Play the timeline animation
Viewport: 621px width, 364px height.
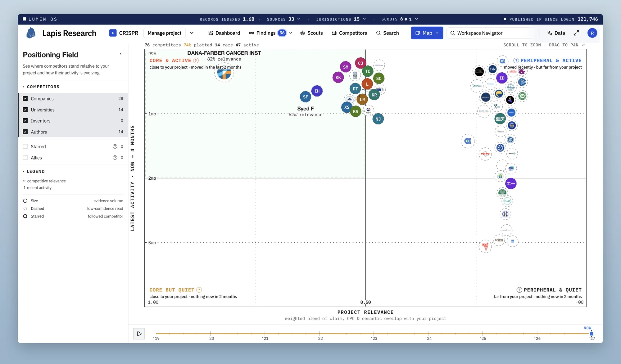coord(139,334)
